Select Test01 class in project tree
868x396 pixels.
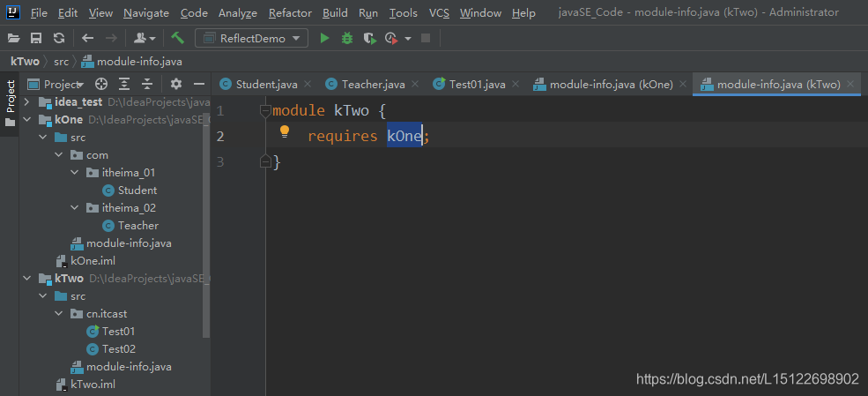coord(118,332)
